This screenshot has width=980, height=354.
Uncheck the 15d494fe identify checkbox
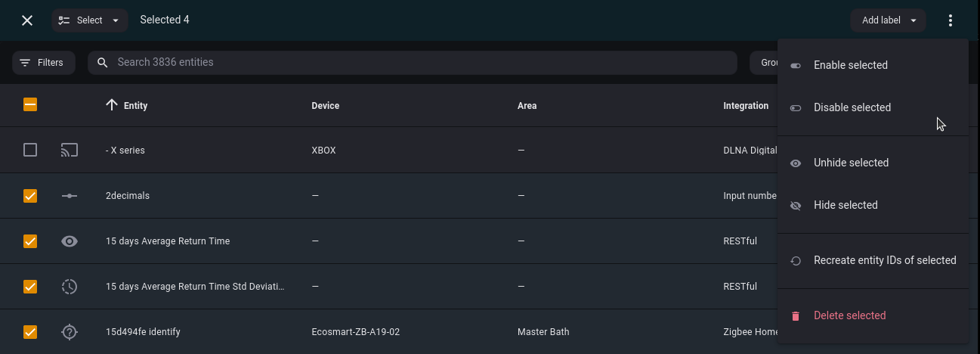(x=30, y=332)
